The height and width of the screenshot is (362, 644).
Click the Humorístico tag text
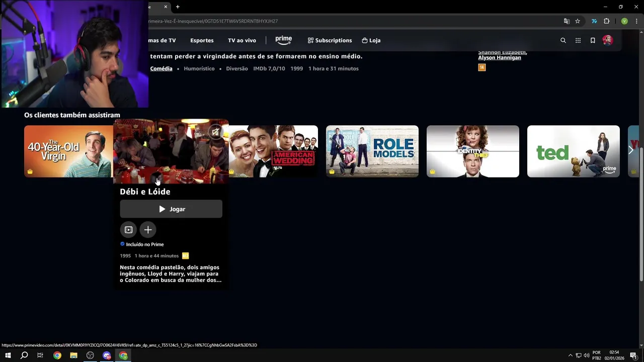click(199, 68)
